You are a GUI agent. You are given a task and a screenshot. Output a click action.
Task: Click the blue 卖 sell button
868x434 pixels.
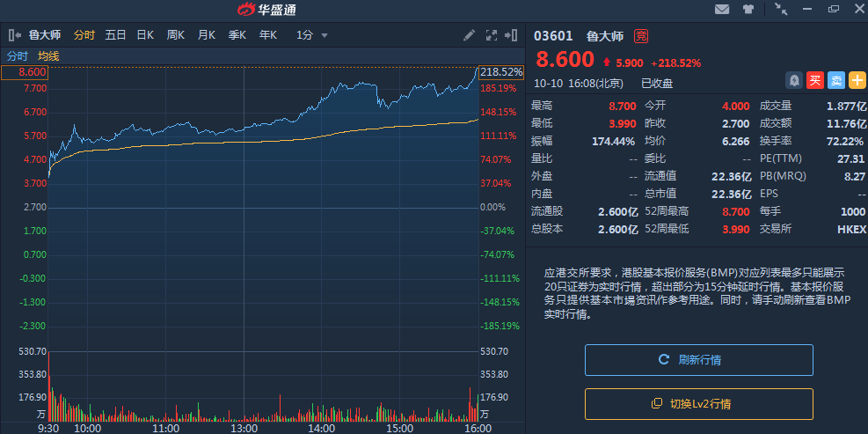[x=836, y=80]
